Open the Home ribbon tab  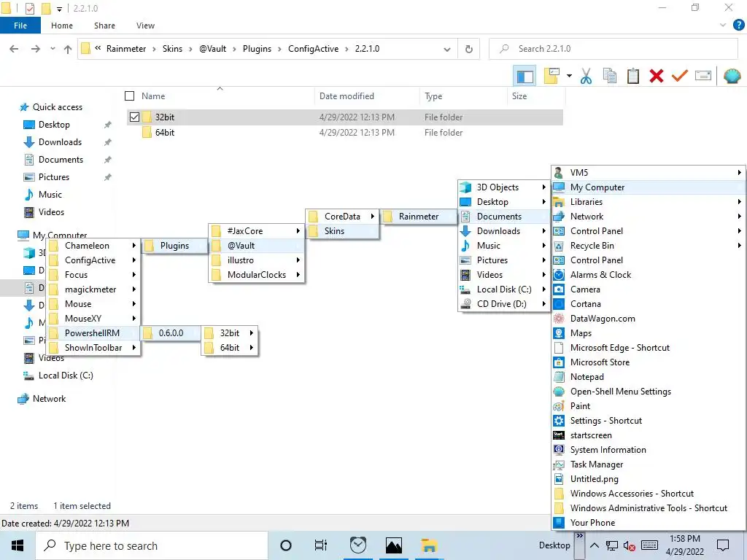(x=62, y=26)
